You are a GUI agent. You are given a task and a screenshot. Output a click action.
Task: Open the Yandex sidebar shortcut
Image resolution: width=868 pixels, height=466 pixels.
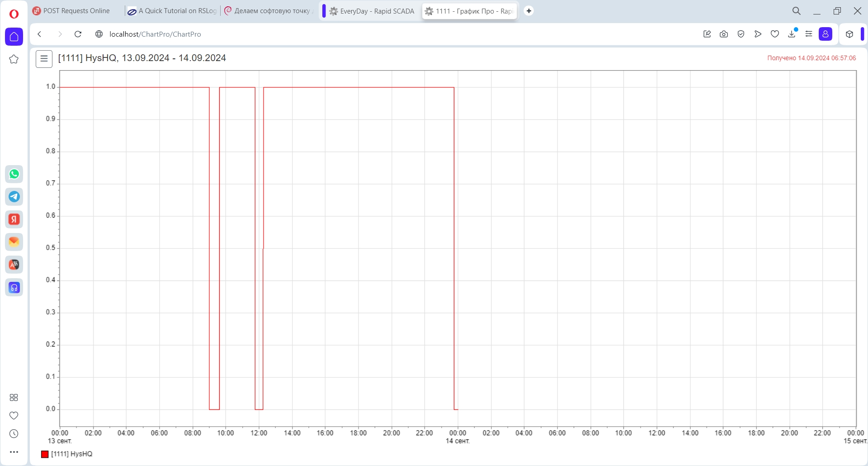14,219
